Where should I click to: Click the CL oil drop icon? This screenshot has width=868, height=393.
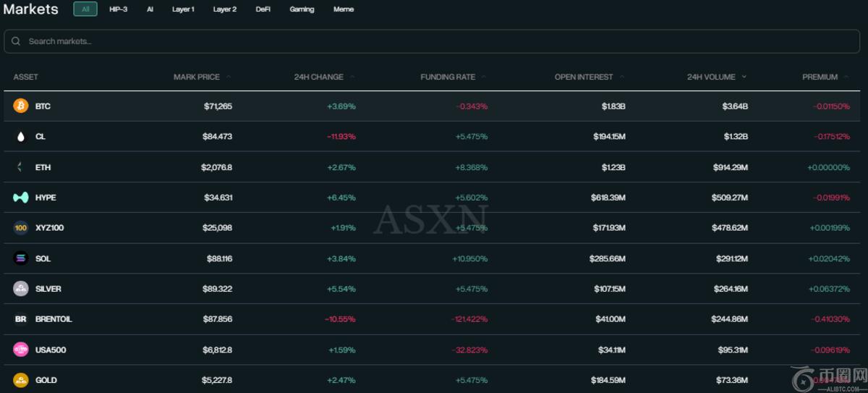[21, 137]
